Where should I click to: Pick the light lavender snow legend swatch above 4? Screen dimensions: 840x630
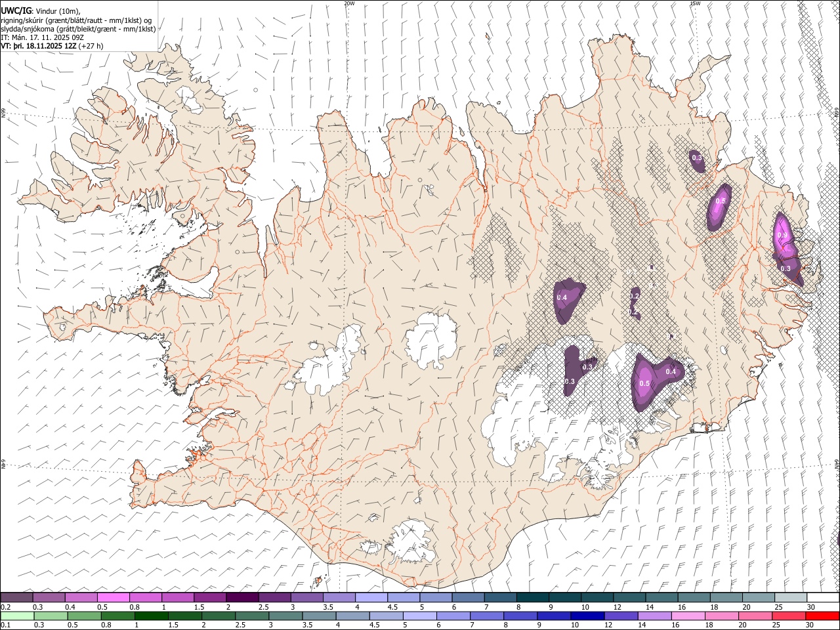click(371, 597)
